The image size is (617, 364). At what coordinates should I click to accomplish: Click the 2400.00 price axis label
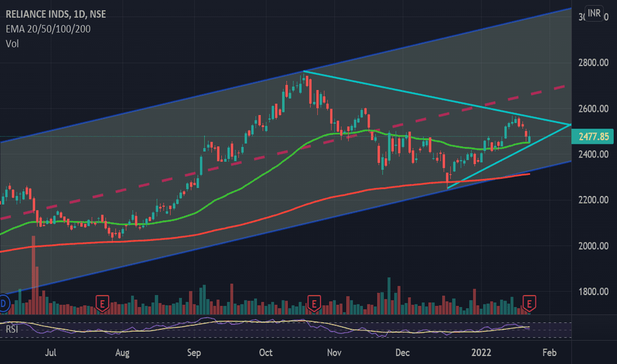pyautogui.click(x=593, y=154)
